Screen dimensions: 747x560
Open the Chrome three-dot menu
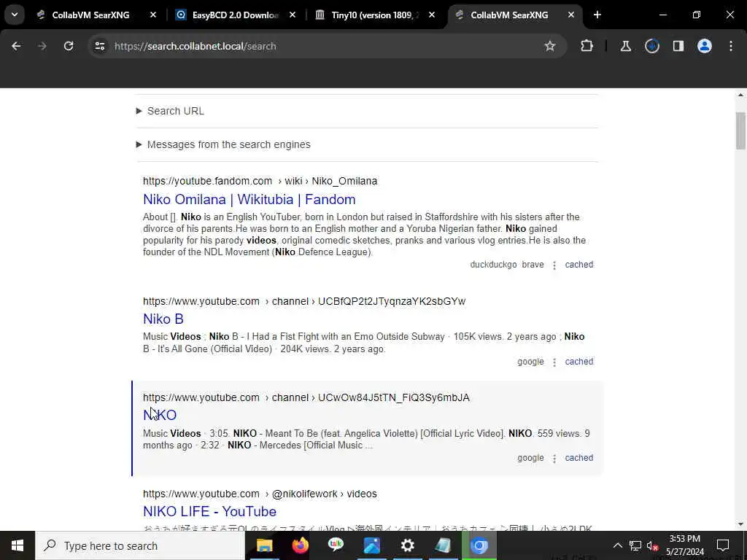(731, 46)
